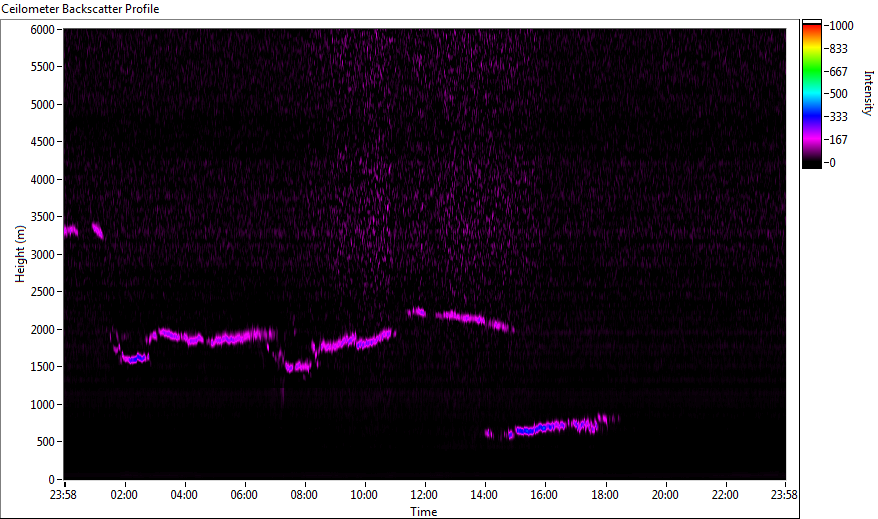Click the 3500 height axis tick
Viewport: 878px width, 519px height.
tap(43, 217)
